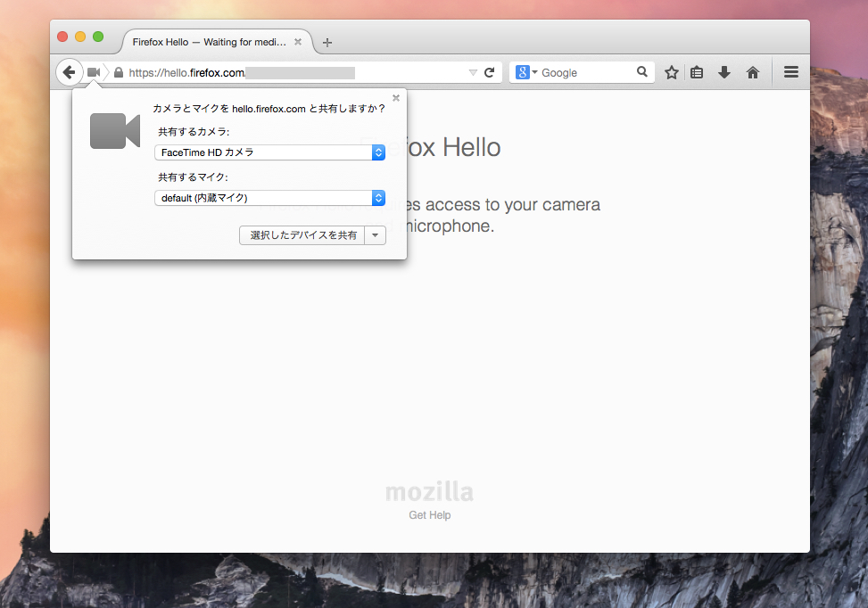Click the magnifying glass search icon

coord(642,72)
